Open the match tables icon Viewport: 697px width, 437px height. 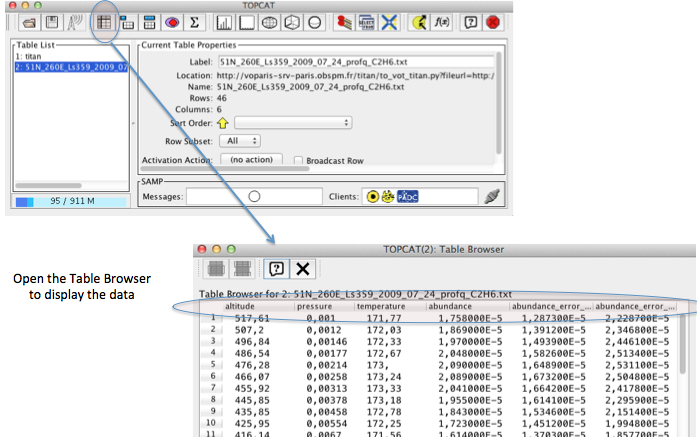pyautogui.click(x=344, y=23)
